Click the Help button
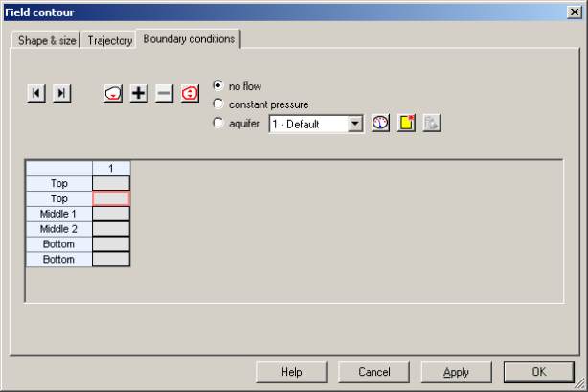Viewport: 588px width, 392px height. (x=291, y=372)
